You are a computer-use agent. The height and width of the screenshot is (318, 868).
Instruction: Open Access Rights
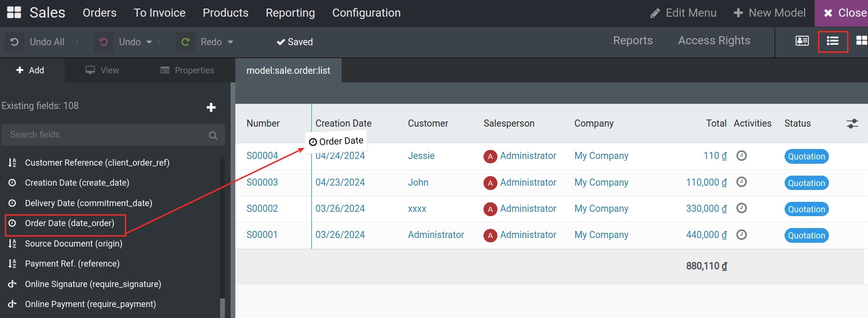[714, 40]
